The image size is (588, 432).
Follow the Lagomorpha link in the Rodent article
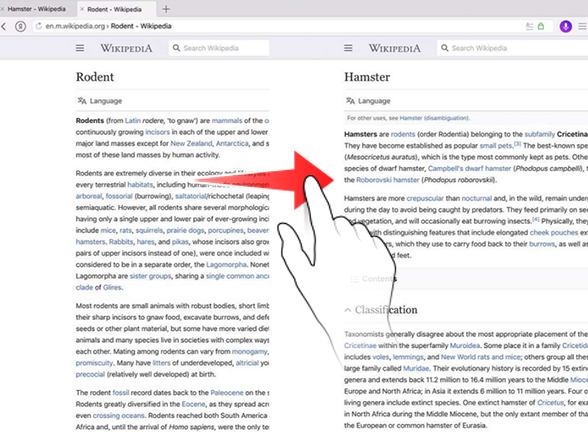tap(226, 265)
